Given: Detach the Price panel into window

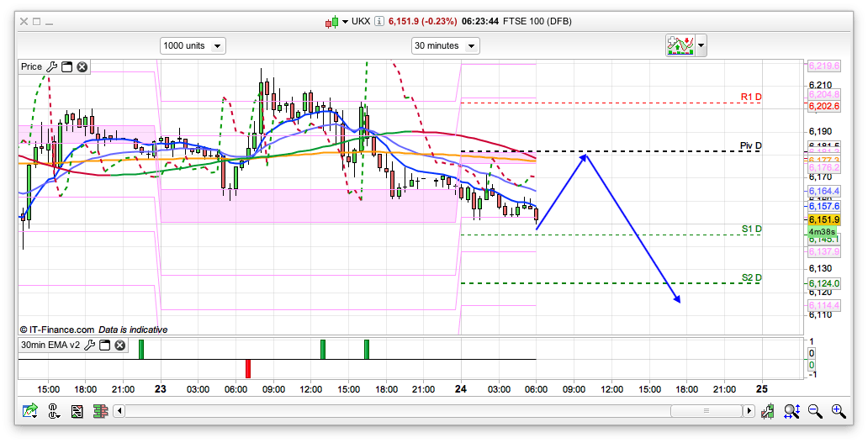Looking at the screenshot, I should [67, 67].
